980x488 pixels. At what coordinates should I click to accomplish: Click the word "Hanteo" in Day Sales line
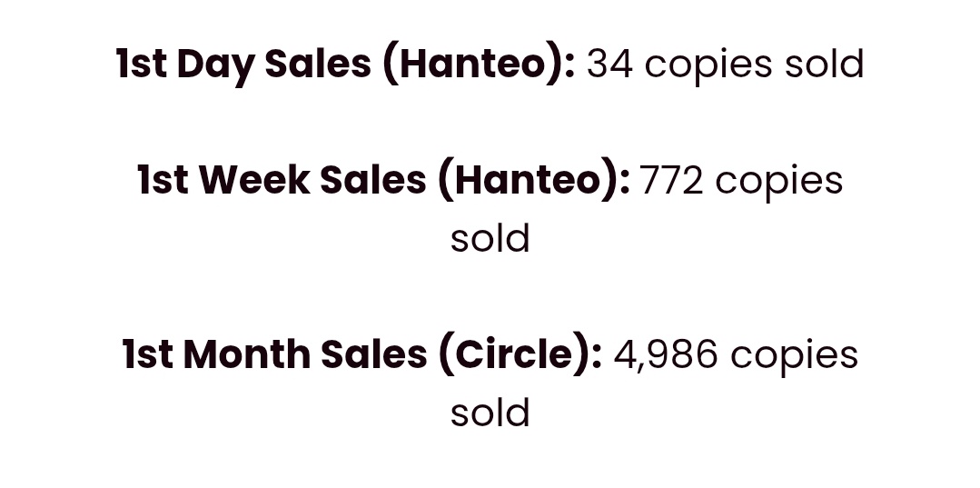point(473,65)
